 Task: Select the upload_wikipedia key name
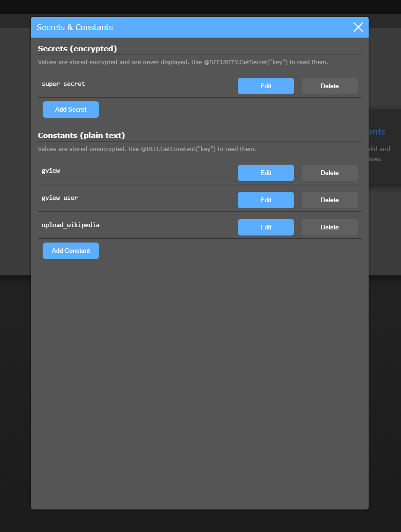[x=70, y=225]
